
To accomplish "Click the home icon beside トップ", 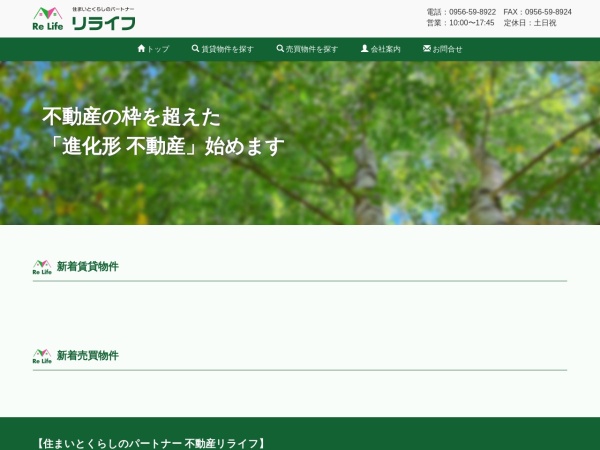I will click(x=141, y=48).
